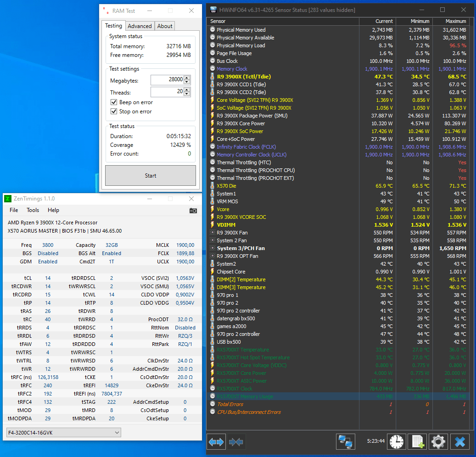Click the Start button in RAM Test

pyautogui.click(x=151, y=175)
